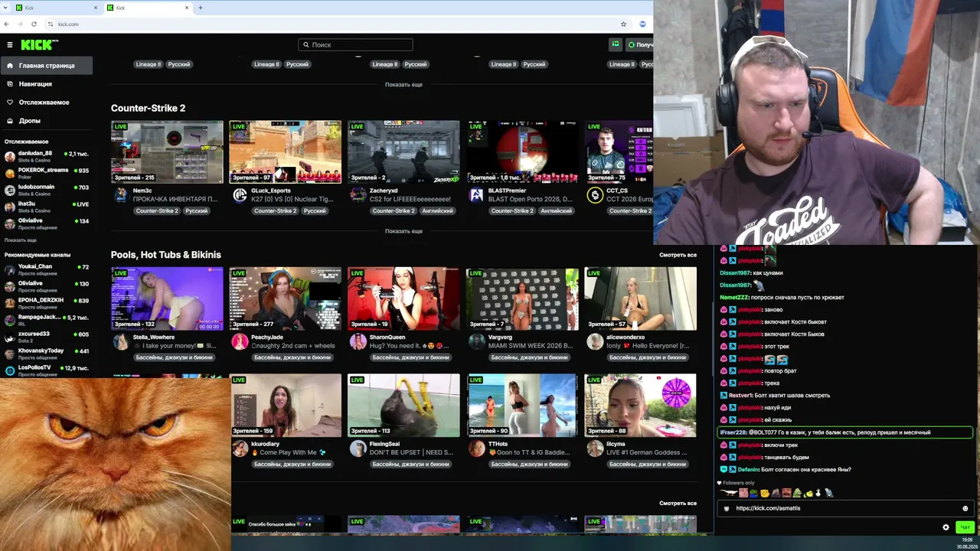
Task: Send message with green Чат button
Action: click(965, 527)
